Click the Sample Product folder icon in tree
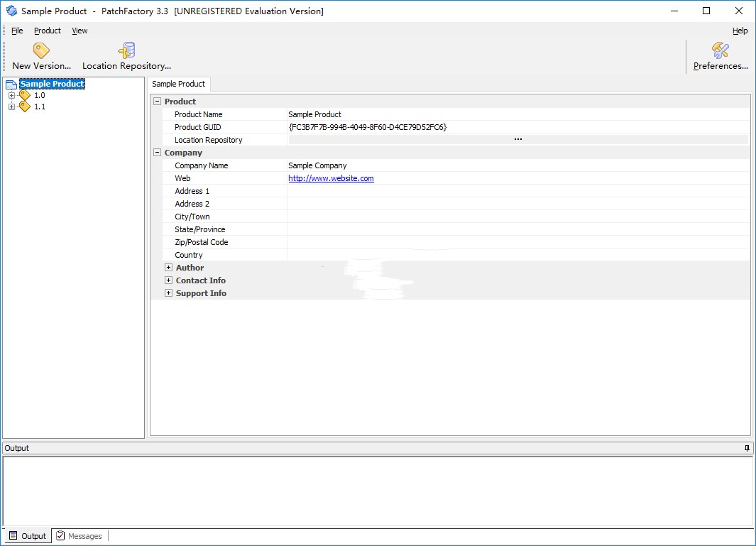This screenshot has height=546, width=756. (11, 84)
